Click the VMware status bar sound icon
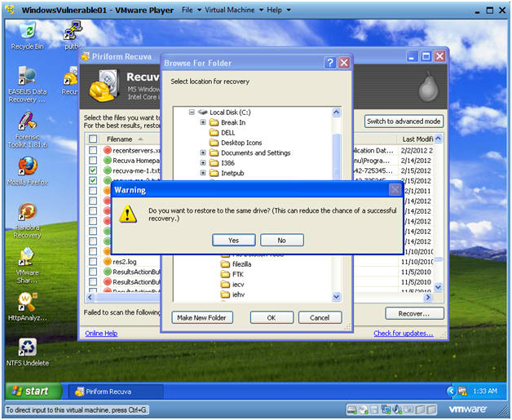The height and width of the screenshot is (420, 512). click(x=397, y=409)
